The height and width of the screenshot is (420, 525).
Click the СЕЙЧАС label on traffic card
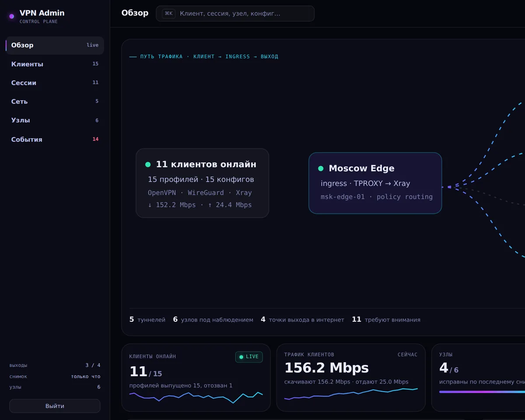[407, 355]
